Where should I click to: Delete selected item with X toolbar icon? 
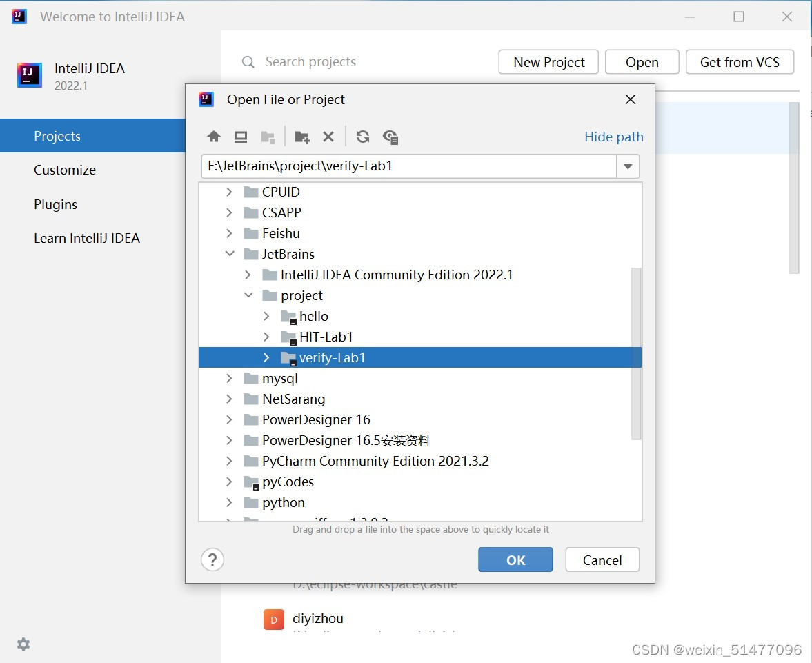(328, 137)
